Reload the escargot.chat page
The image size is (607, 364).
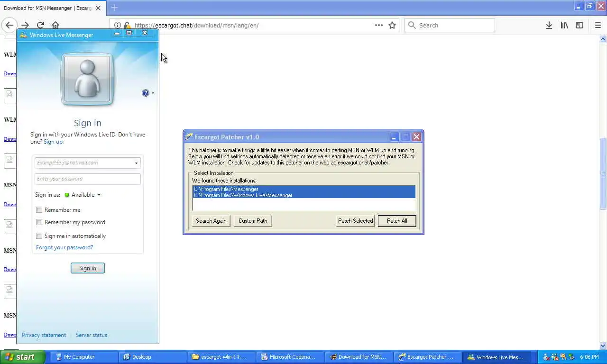(40, 25)
